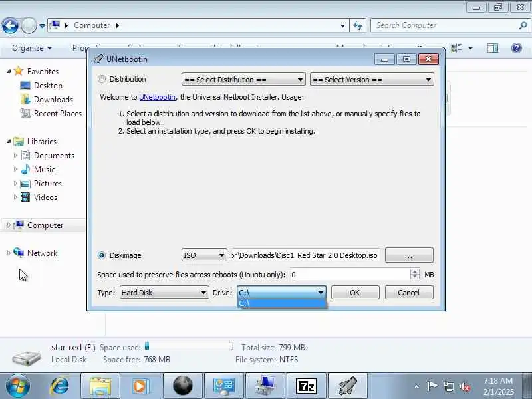Image resolution: width=532 pixels, height=399 pixels.
Task: Click the persistence space MB field
Action: pyautogui.click(x=350, y=275)
